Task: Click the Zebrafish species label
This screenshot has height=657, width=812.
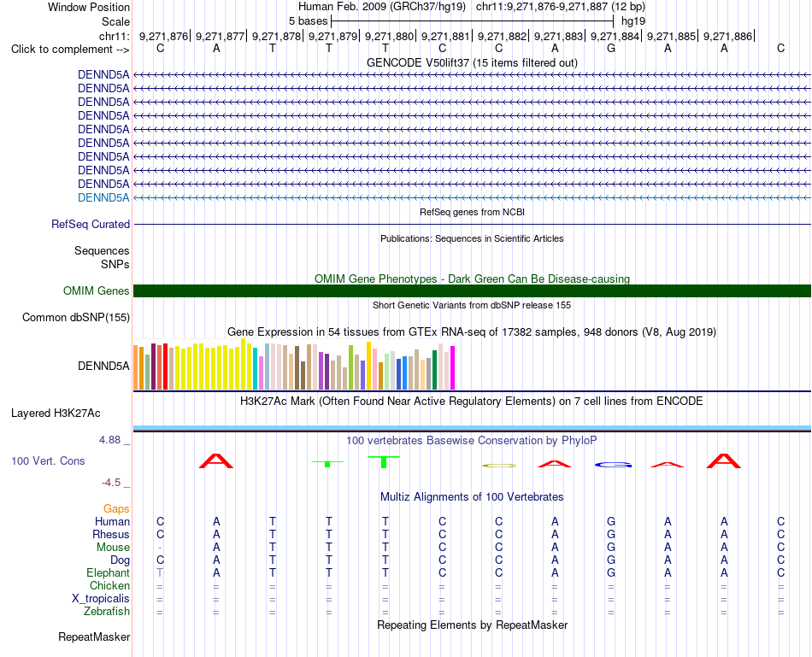Action: [x=107, y=612]
